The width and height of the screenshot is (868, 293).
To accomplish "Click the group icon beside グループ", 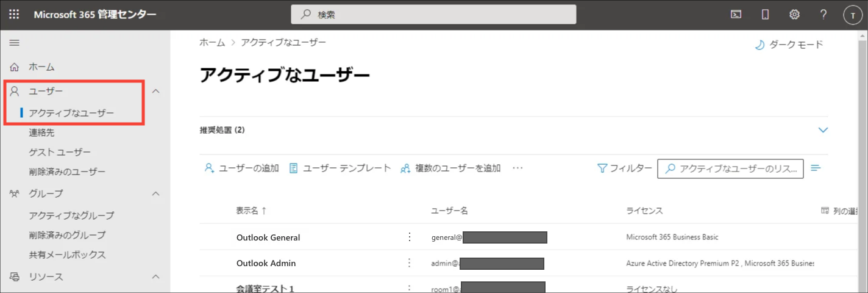I will [15, 194].
